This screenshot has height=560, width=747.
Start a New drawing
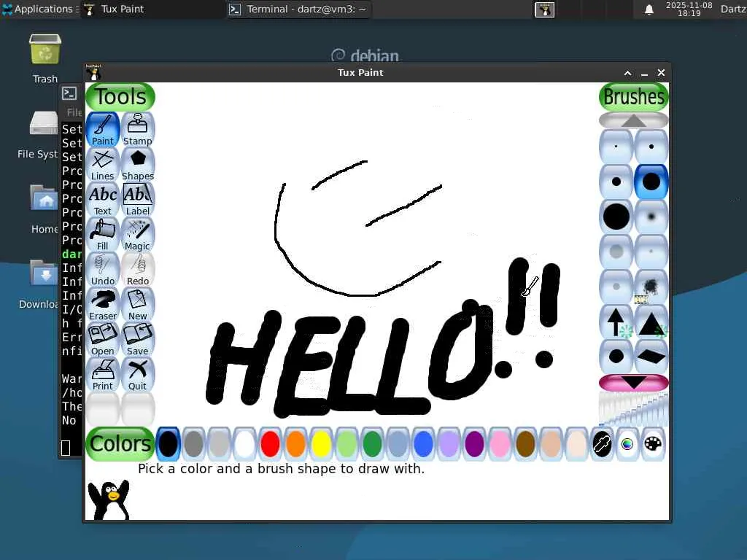pos(138,305)
